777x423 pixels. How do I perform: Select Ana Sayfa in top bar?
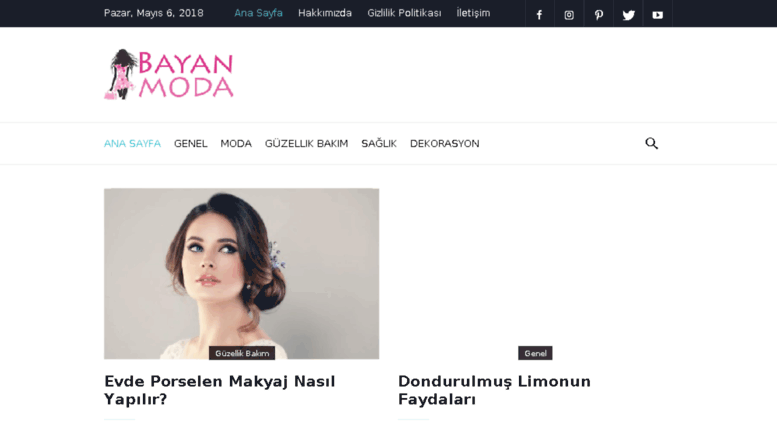258,13
